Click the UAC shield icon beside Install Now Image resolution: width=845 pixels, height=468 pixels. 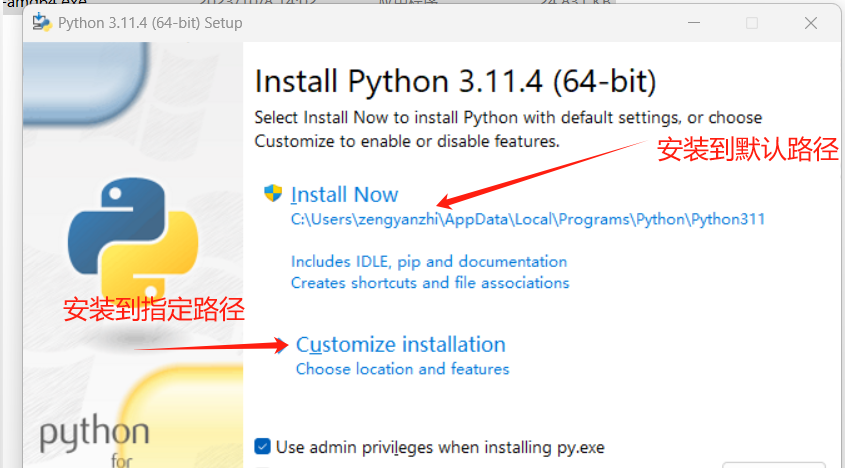click(273, 194)
